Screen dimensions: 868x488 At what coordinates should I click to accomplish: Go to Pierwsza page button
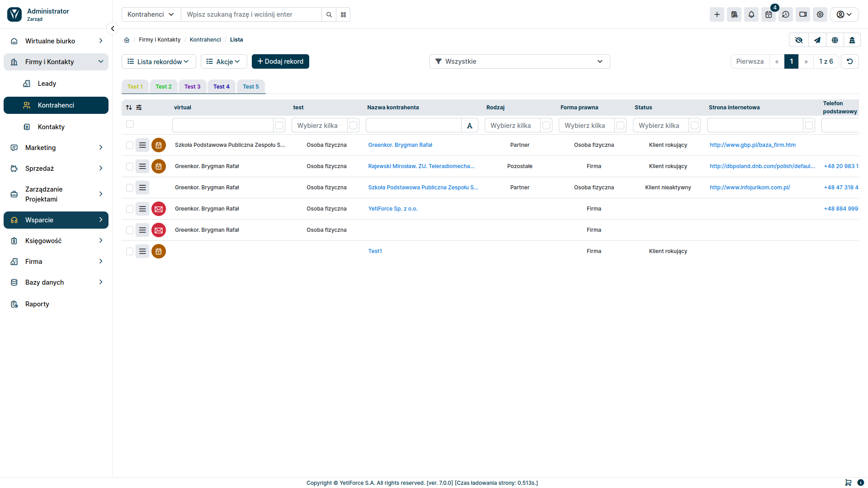pos(750,61)
